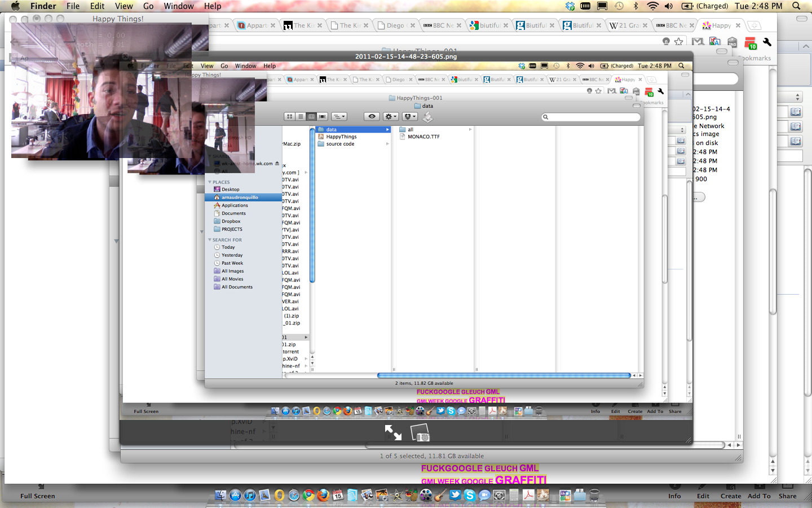The image size is (812, 508).
Task: Eject the wk-amst-home.wk.com shared server
Action: coord(277,164)
